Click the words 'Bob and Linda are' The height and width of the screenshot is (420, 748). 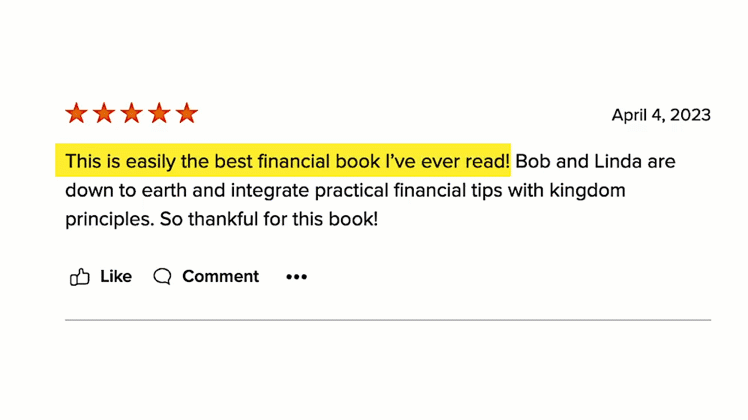tap(595, 161)
